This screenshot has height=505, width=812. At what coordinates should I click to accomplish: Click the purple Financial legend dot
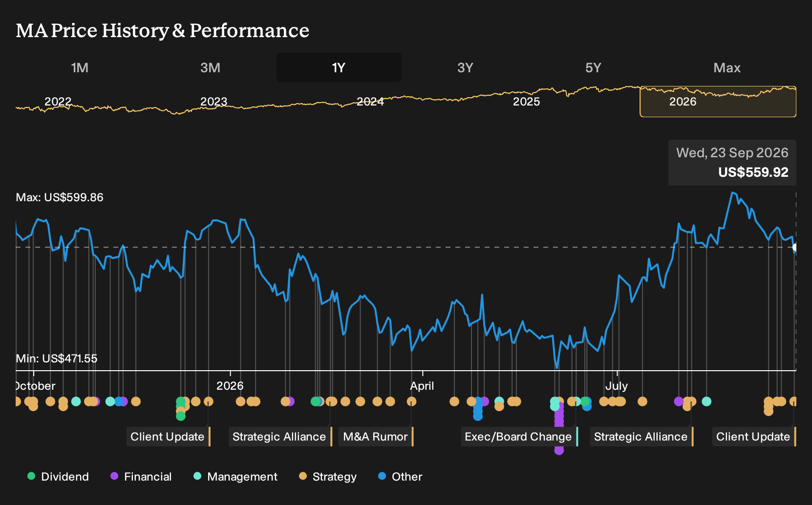pos(114,476)
